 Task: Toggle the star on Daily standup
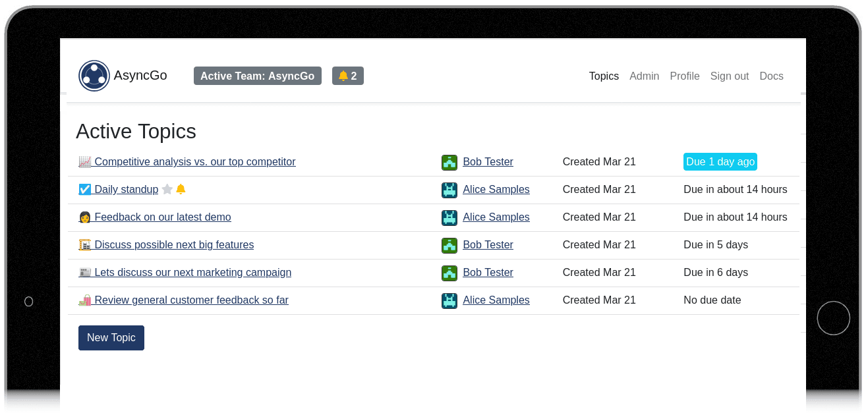pyautogui.click(x=167, y=190)
